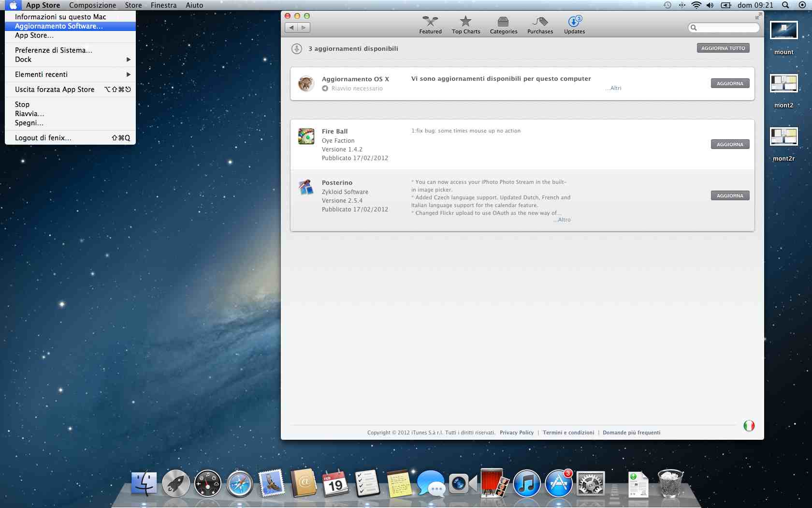
Task: Choose Logout di fenix…
Action: (70, 138)
